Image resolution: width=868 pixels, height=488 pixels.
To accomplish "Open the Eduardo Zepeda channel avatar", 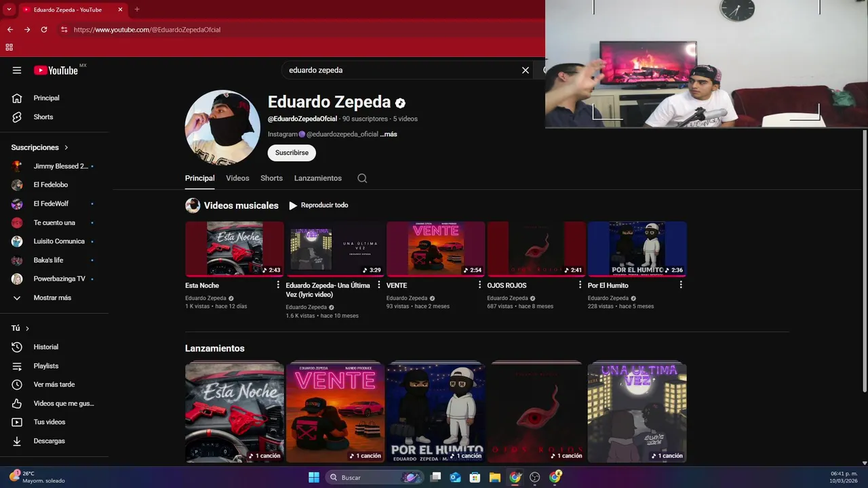I will [x=222, y=127].
